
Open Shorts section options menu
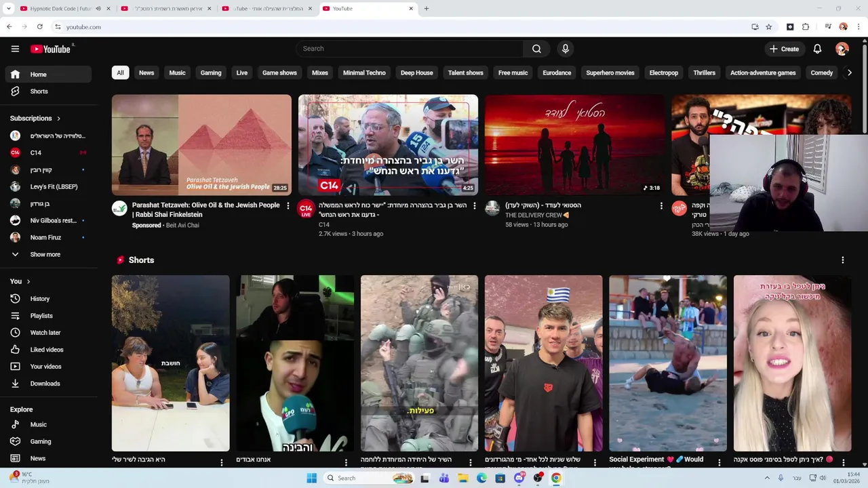pos(843,260)
